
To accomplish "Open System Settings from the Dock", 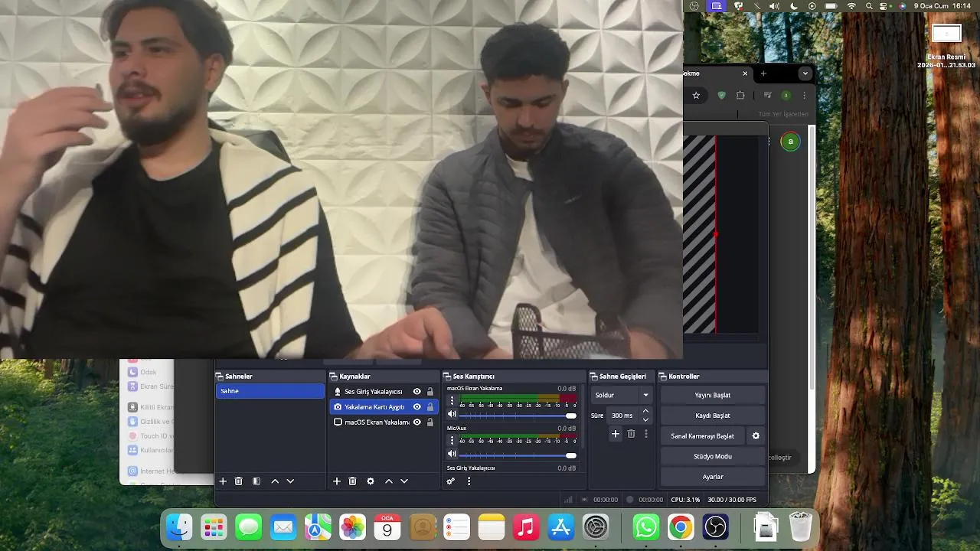I will pyautogui.click(x=596, y=527).
